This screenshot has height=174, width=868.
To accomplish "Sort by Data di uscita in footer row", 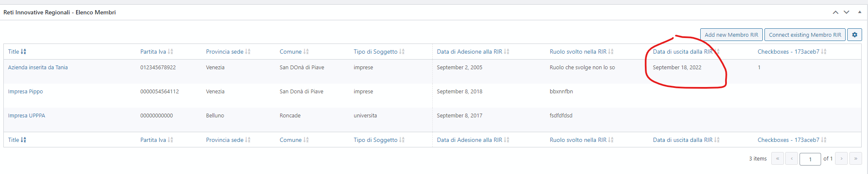I will 686,140.
